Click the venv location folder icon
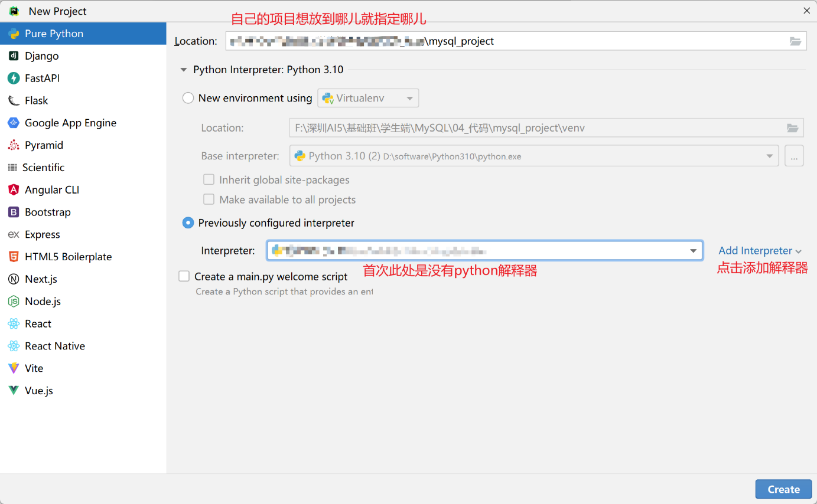The height and width of the screenshot is (504, 817). coord(793,128)
